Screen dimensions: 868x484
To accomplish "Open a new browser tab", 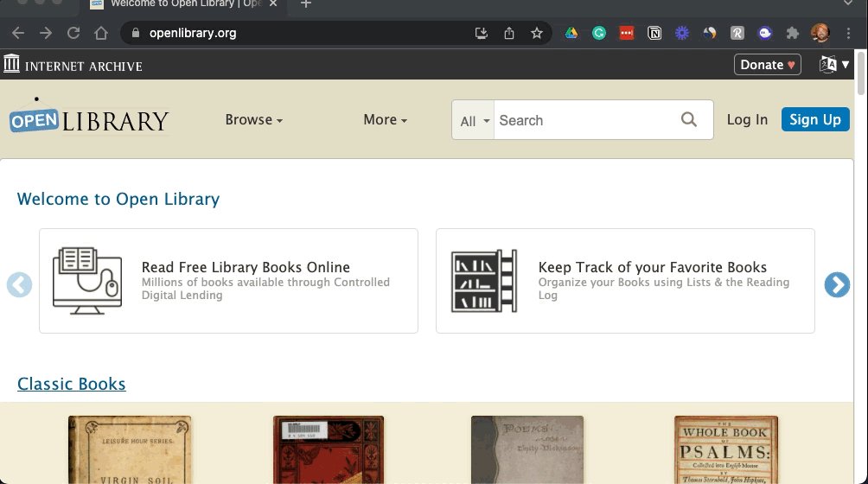I will pos(305,3).
